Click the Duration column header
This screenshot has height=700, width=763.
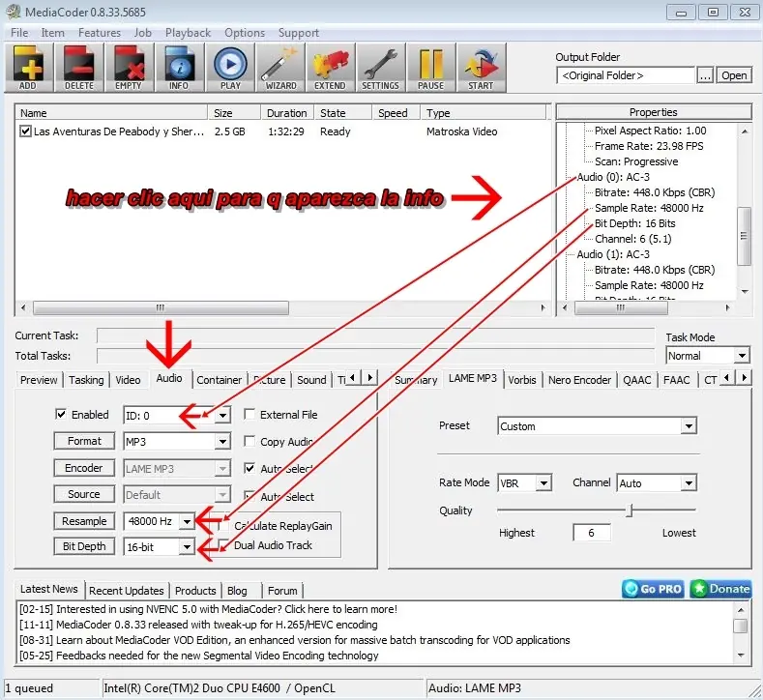[286, 113]
